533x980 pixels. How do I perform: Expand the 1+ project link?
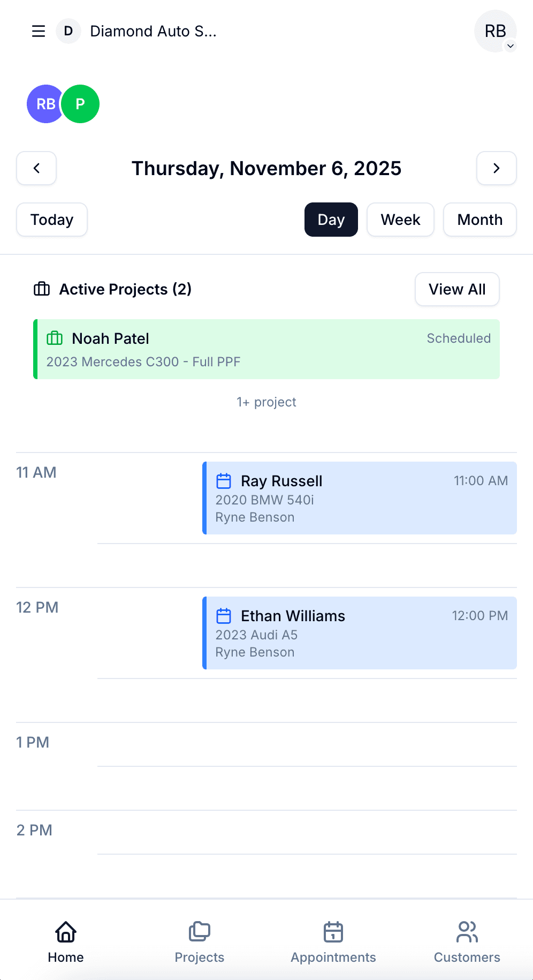tap(266, 402)
